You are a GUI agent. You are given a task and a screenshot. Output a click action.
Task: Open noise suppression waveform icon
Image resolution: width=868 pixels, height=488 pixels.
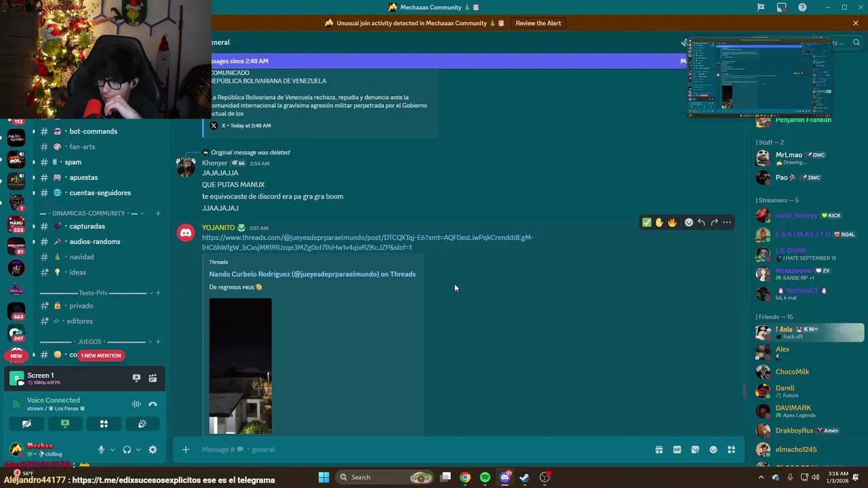136,404
